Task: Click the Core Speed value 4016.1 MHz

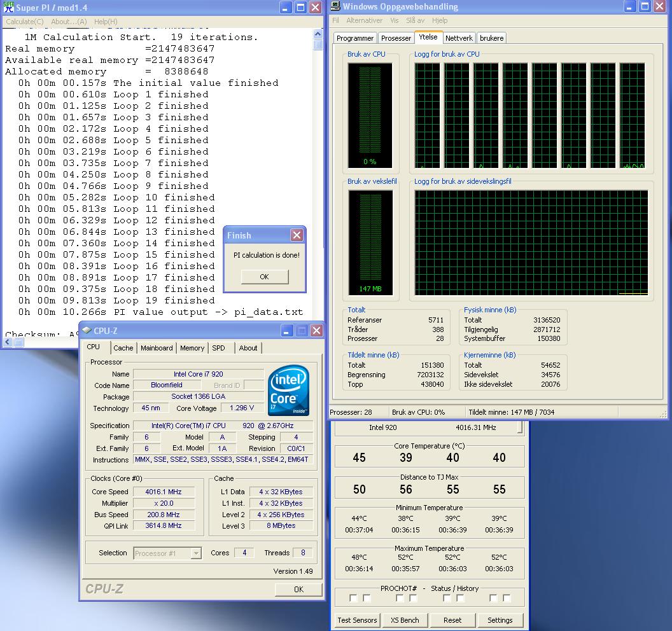Action: [164, 492]
